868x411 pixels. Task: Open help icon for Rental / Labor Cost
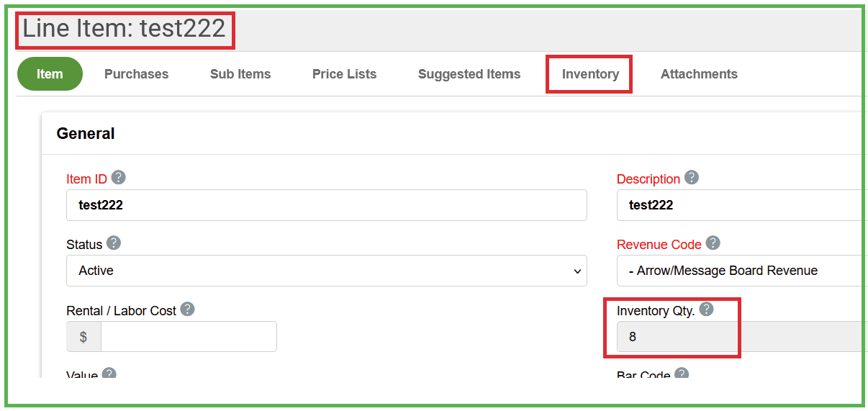[x=187, y=310]
